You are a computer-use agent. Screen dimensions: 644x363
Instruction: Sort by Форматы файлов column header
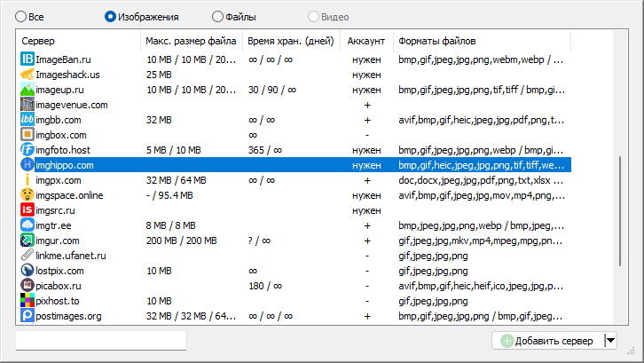(x=482, y=41)
